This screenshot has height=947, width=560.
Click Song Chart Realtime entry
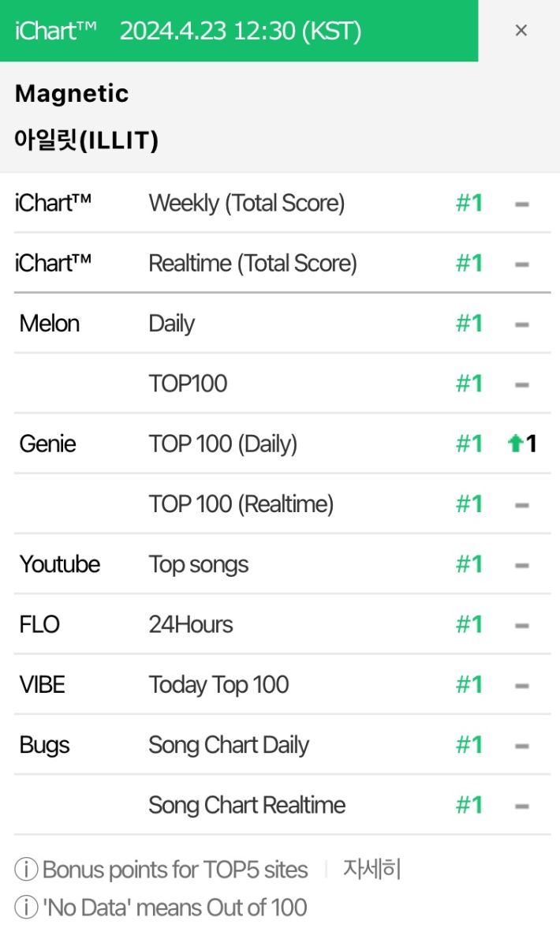pos(282,805)
